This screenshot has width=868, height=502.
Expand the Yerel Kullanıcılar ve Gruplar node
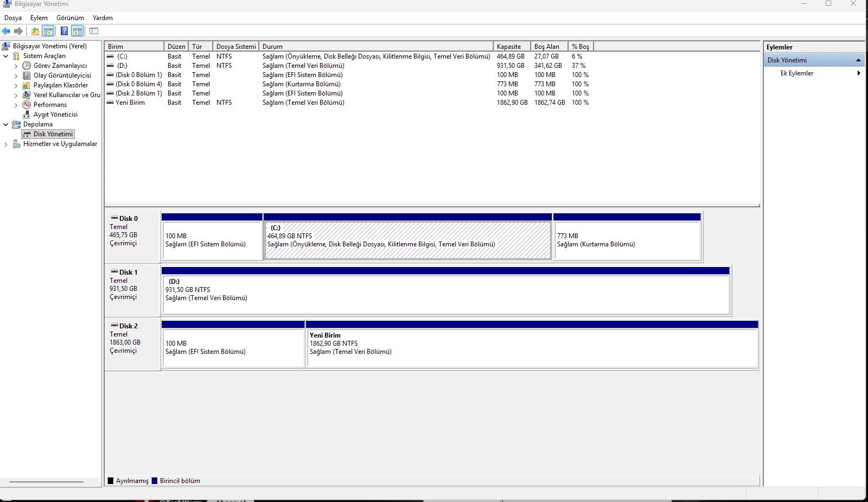[x=16, y=96]
